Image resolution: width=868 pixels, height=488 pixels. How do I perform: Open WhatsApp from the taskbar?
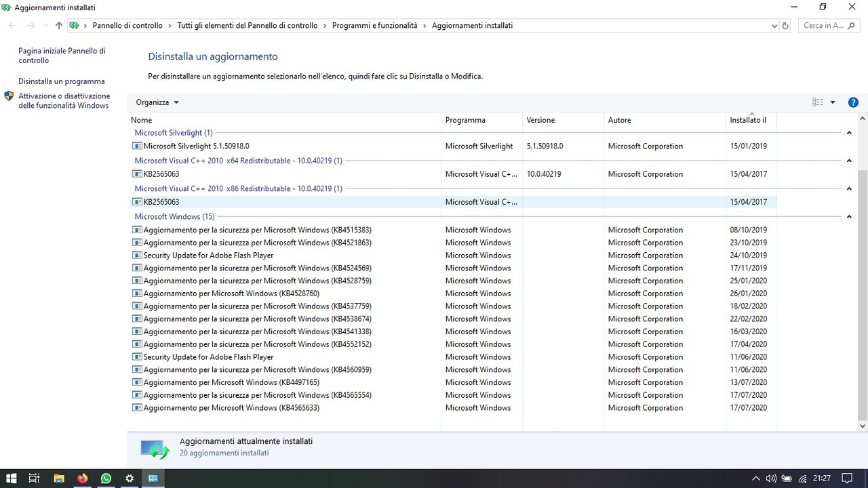pos(106,478)
